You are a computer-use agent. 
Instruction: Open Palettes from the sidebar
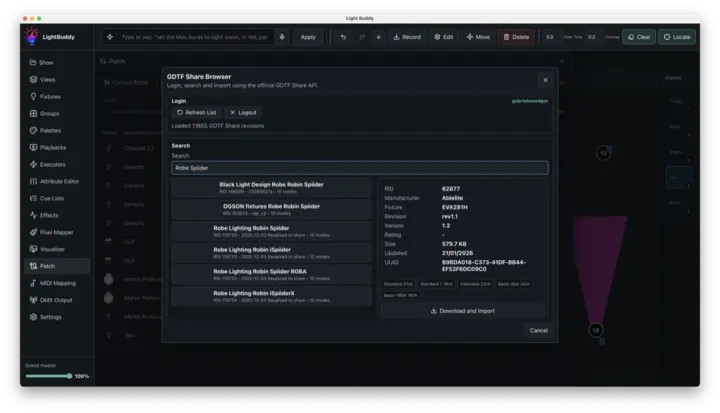57,130
